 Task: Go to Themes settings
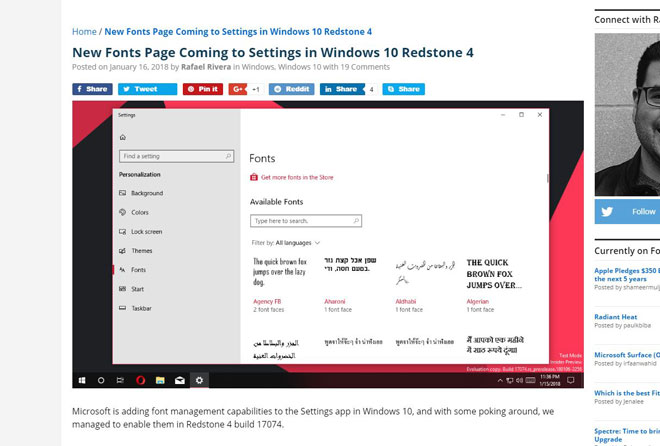pyautogui.click(x=142, y=251)
